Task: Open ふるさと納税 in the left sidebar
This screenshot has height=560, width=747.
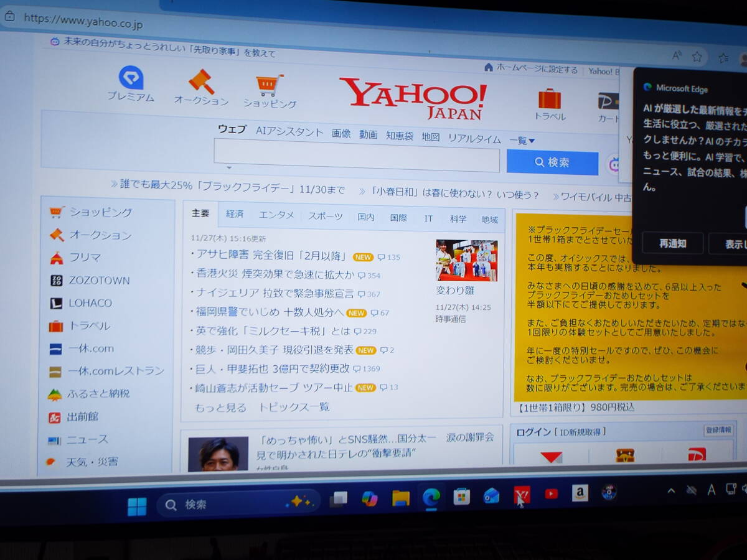Action: tap(89, 394)
